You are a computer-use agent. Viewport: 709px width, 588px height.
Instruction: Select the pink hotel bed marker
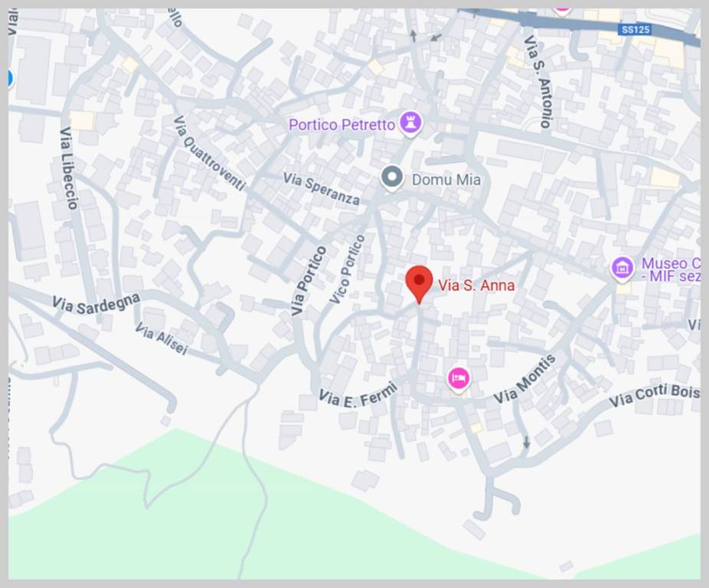[459, 379]
